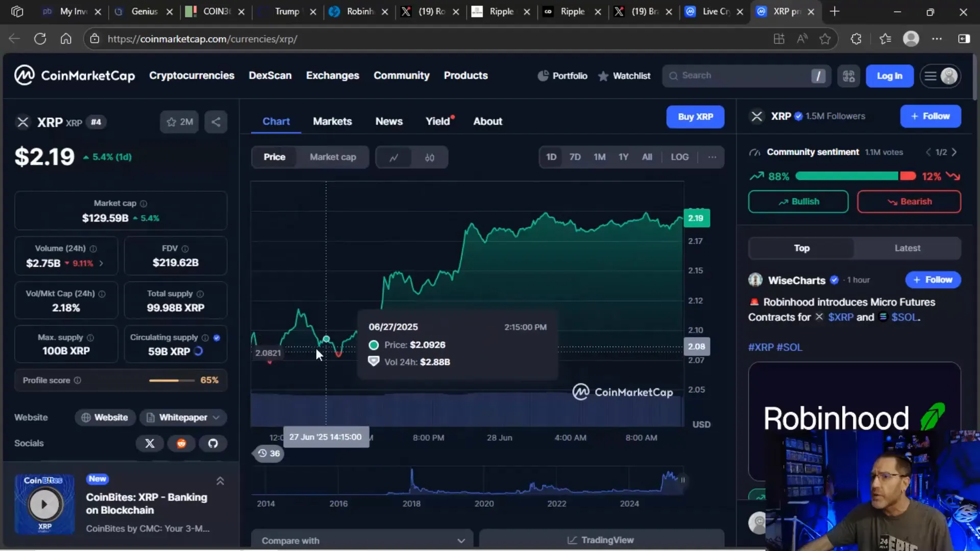
Task: Switch chart to Price view
Action: tap(275, 157)
